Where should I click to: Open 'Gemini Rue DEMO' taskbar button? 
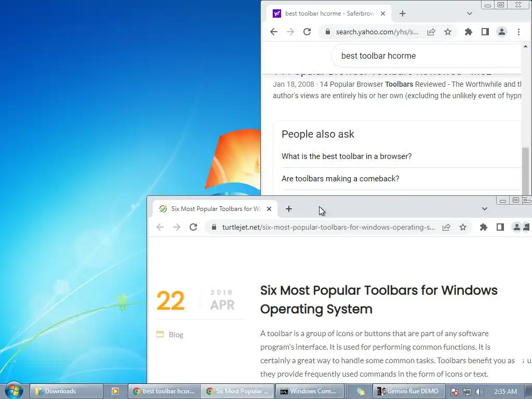pyautogui.click(x=409, y=391)
